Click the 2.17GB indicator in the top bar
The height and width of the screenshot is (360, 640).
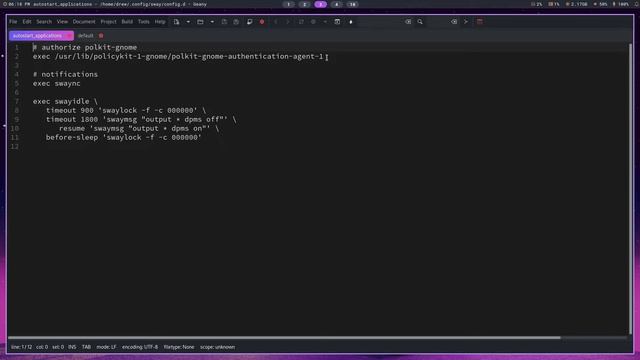tap(577, 4)
